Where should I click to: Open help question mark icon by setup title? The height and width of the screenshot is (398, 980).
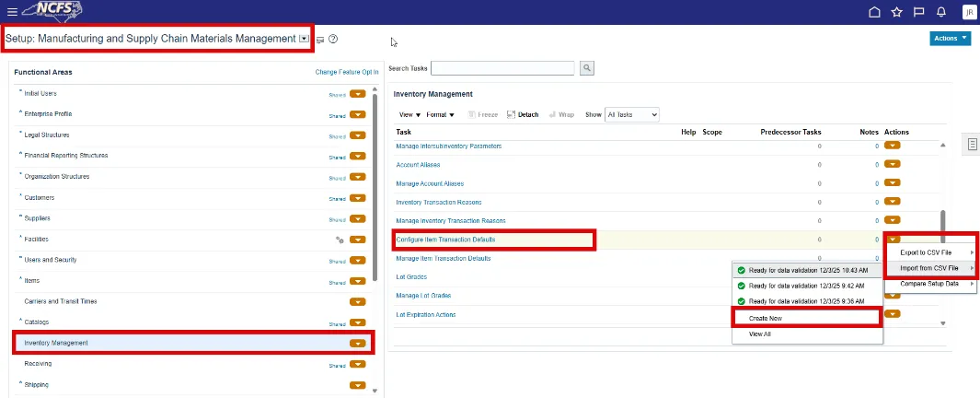pyautogui.click(x=333, y=40)
